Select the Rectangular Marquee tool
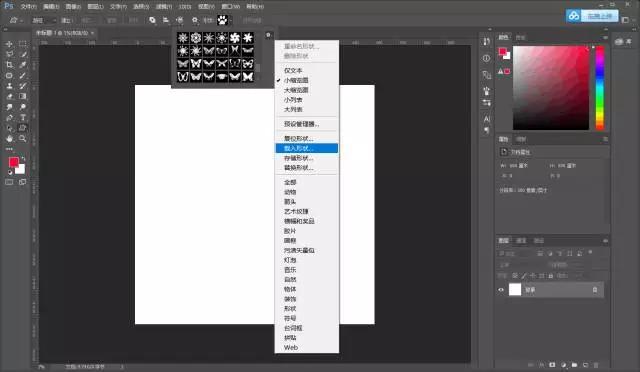This screenshot has height=372, width=640. coord(22,44)
